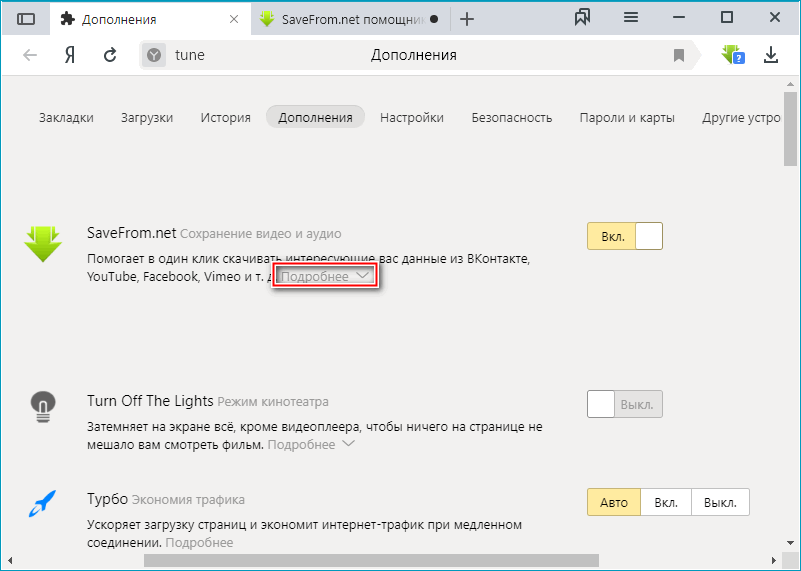
Task: Open the Пароли и карты section
Action: (x=627, y=117)
